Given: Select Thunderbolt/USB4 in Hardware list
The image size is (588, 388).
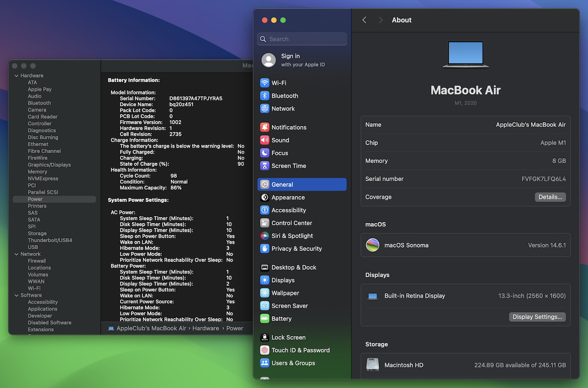Looking at the screenshot, I should [x=50, y=240].
